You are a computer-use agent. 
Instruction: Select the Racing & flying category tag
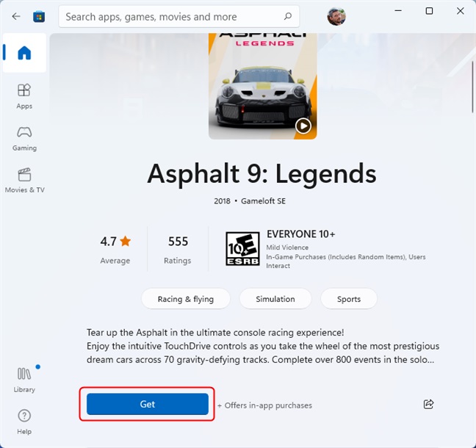[x=186, y=299]
